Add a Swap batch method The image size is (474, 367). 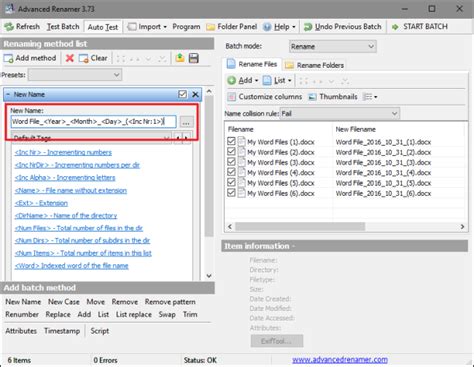[x=167, y=315]
